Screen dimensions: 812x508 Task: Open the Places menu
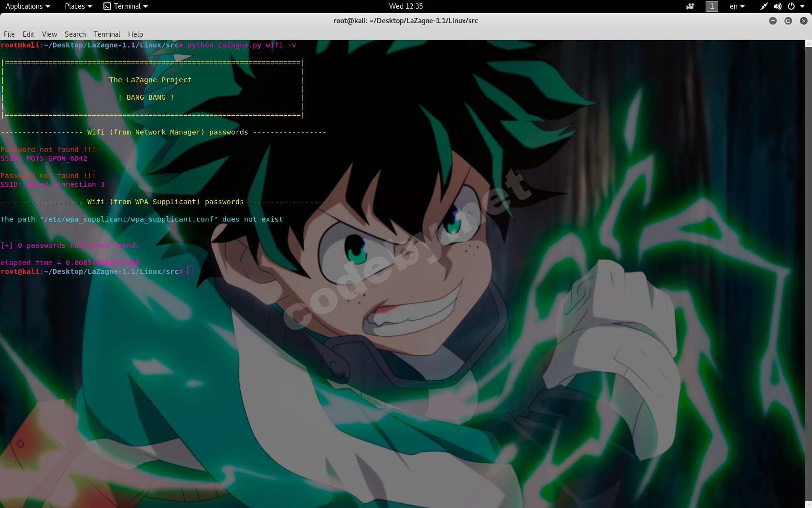coord(78,6)
